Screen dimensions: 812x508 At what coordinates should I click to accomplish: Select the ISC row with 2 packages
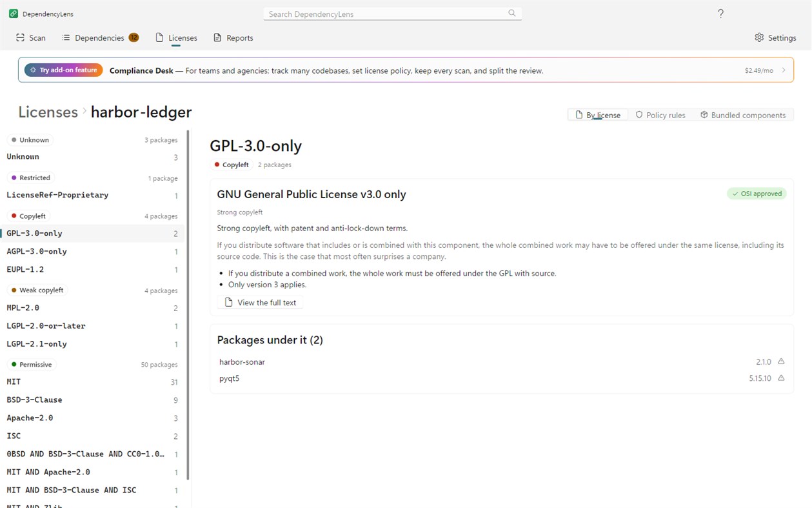tap(92, 436)
